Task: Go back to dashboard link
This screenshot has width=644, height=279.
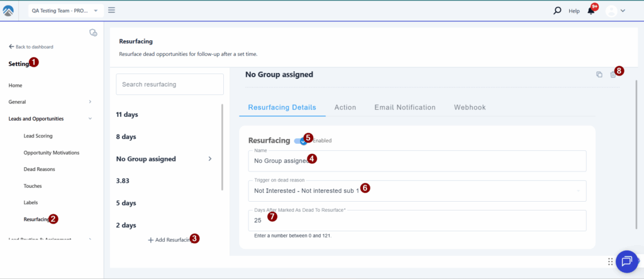Action: 31,46
